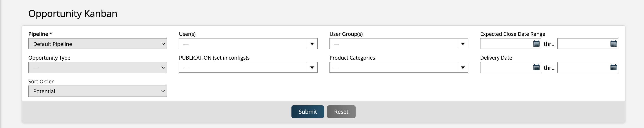Click the Opportunity Kanban heading
This screenshot has width=644, height=128.
click(73, 13)
